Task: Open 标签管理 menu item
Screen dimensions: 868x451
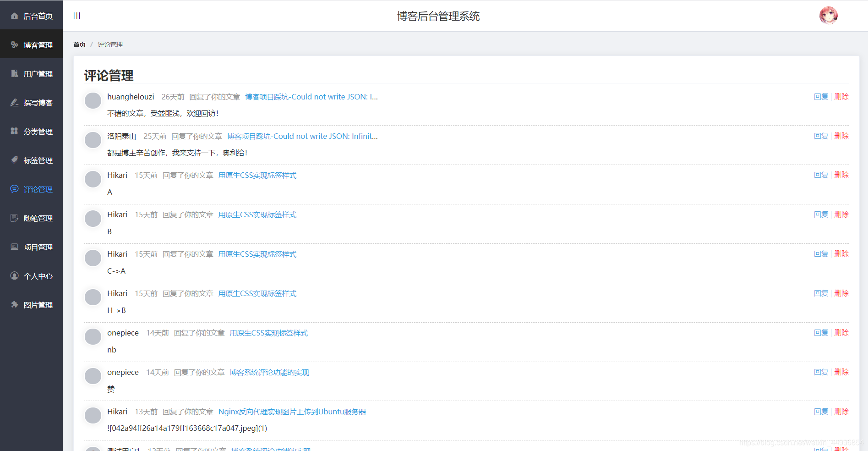Action: click(x=31, y=160)
